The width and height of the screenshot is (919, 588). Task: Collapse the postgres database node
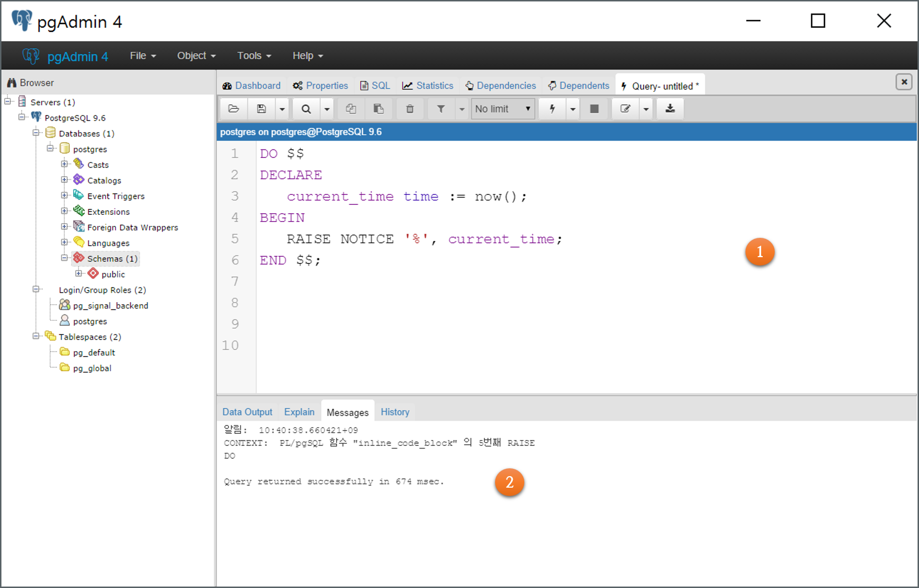tap(50, 148)
